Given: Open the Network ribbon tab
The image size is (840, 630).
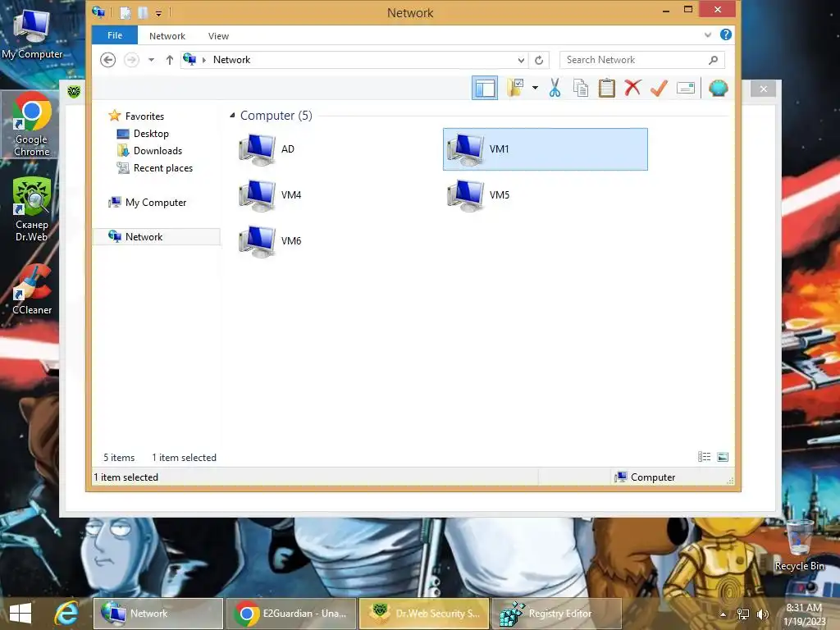Looking at the screenshot, I should (x=167, y=36).
